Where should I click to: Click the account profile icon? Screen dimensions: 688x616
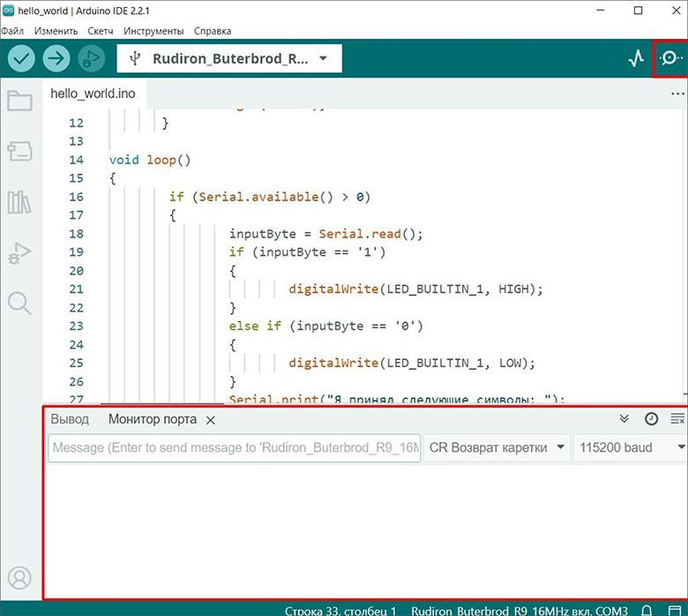pos(19,578)
